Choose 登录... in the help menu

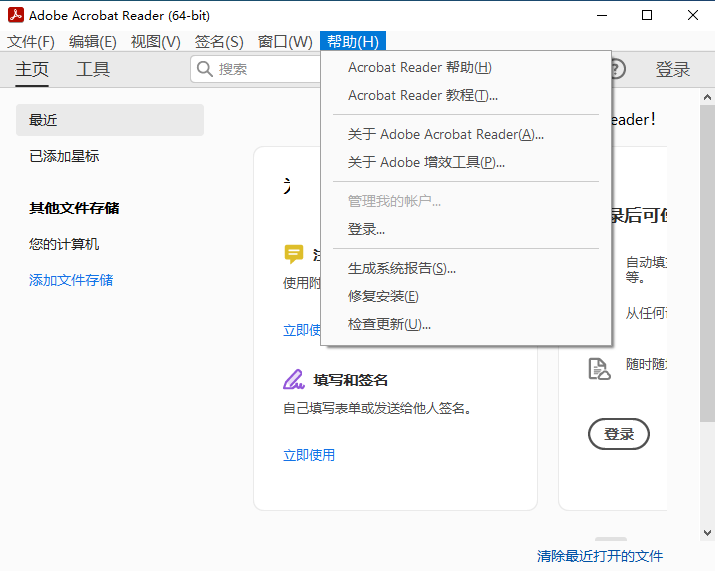tap(466, 229)
